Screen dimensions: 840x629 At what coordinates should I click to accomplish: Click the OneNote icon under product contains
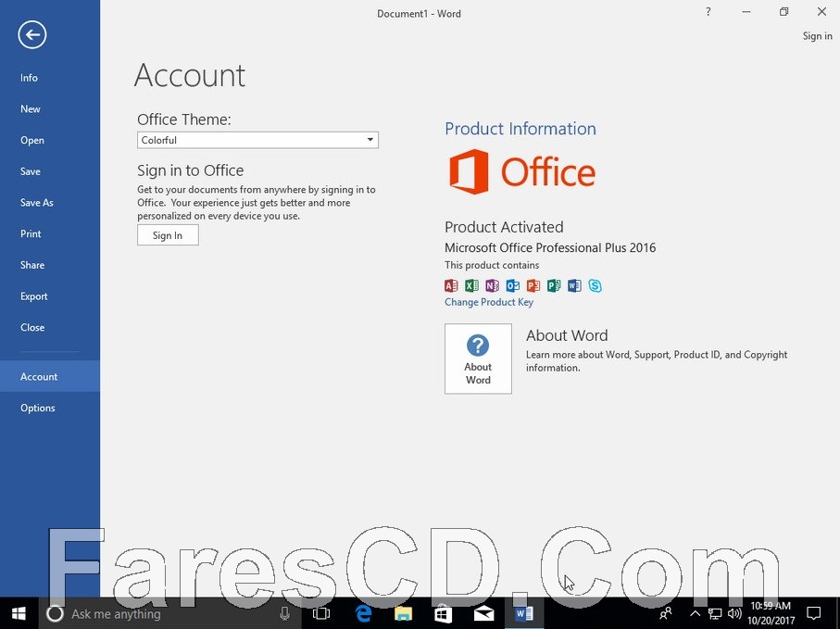(492, 285)
